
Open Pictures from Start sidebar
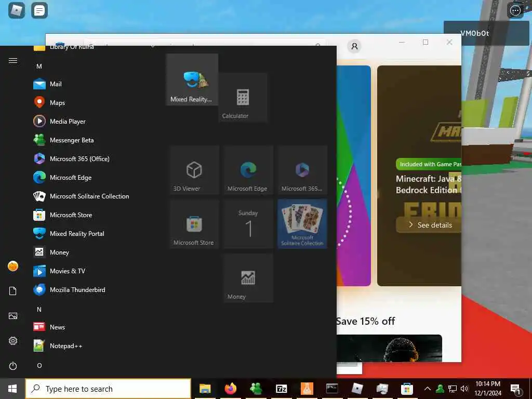click(13, 316)
